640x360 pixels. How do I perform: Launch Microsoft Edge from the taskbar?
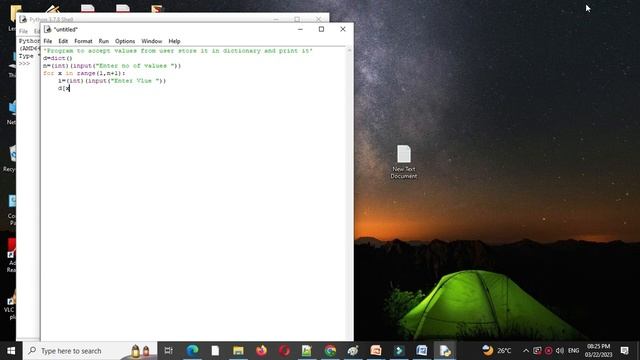click(192, 351)
